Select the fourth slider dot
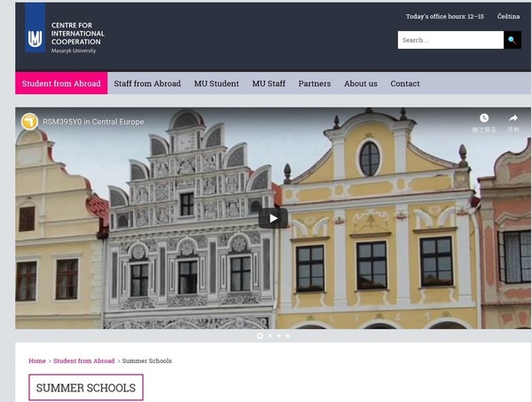 click(287, 335)
